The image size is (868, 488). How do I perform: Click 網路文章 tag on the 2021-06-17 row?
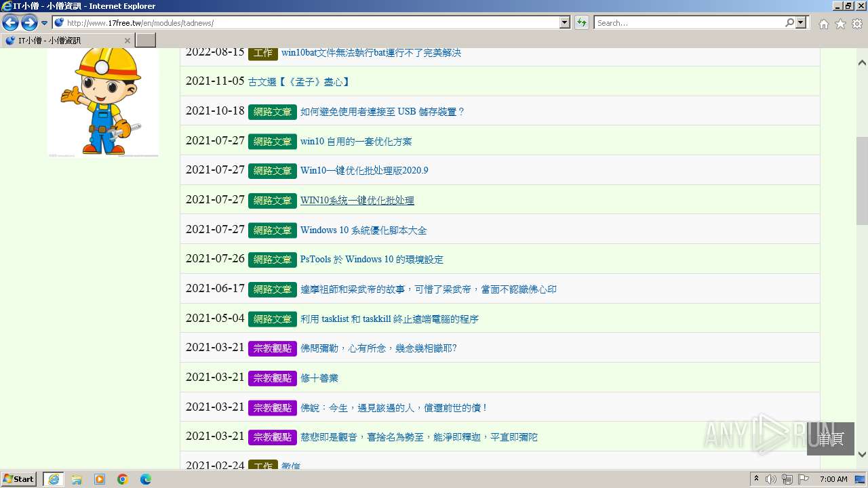273,289
